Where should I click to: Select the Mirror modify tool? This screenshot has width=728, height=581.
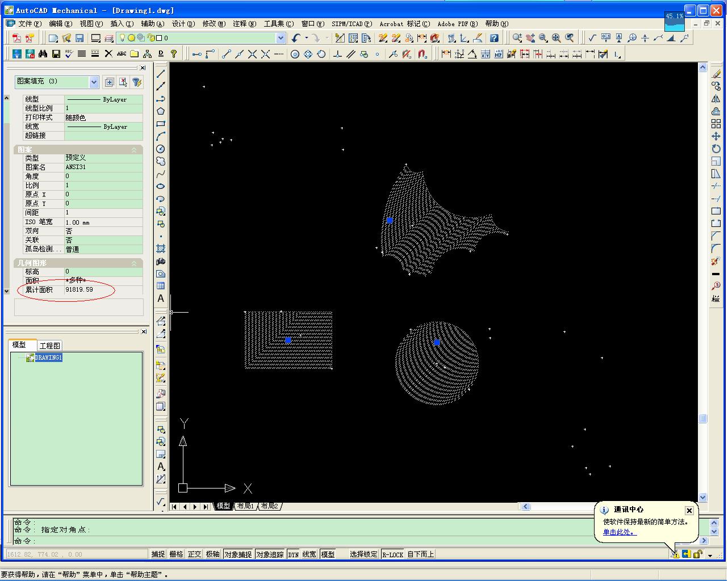click(x=716, y=99)
